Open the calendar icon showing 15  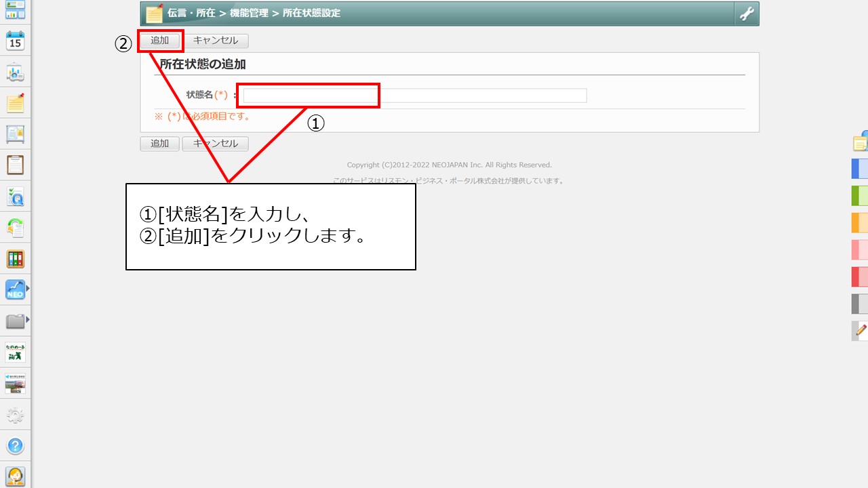click(15, 41)
